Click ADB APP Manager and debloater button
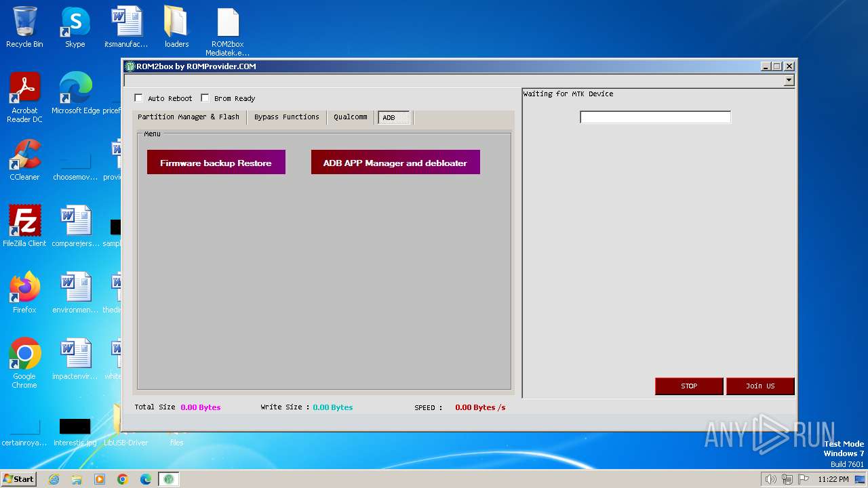 pyautogui.click(x=395, y=163)
